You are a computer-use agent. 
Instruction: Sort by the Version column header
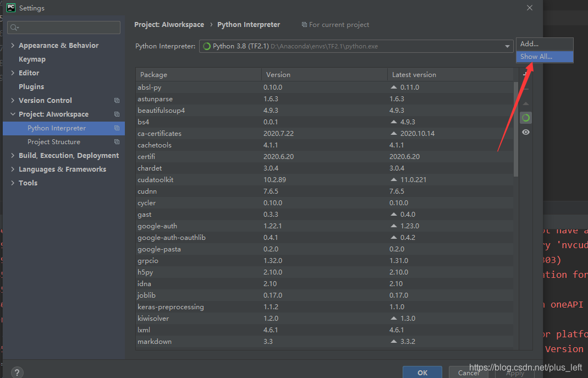(325, 75)
